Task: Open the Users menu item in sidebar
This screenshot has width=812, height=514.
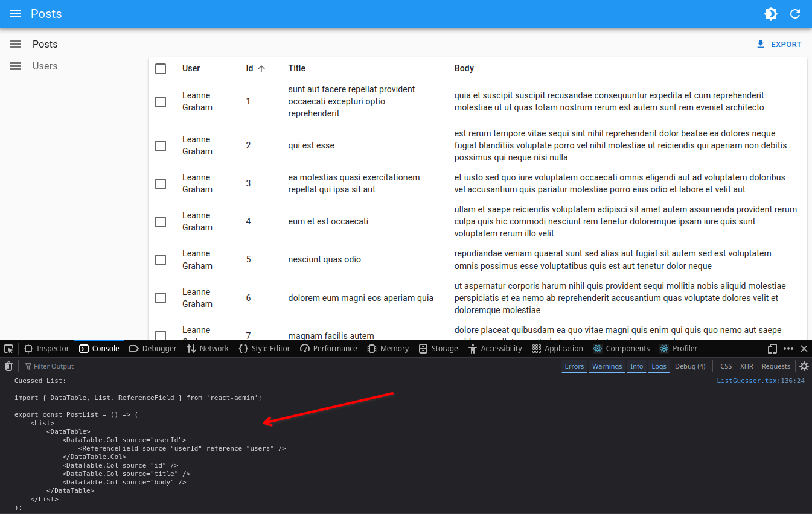Action: 45,66
